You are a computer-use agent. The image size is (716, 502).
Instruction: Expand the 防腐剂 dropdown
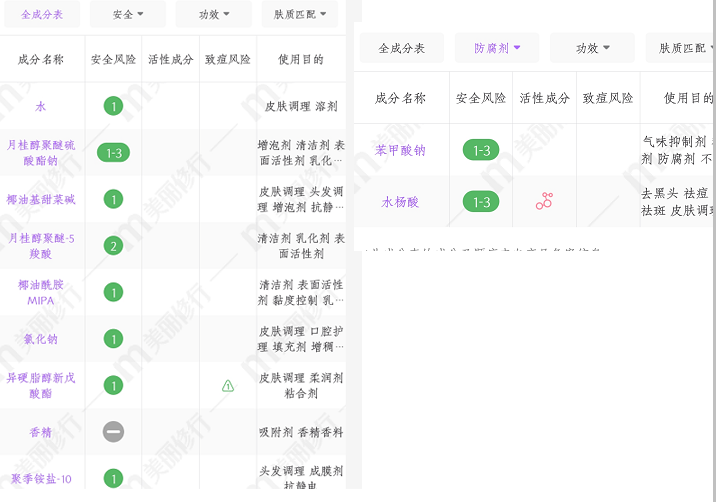click(x=497, y=48)
